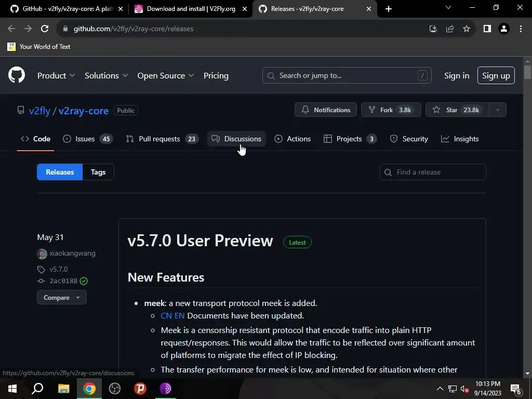This screenshot has height=399, width=532.
Task: Click page vertical scrollbar thumb
Action: (x=527, y=72)
